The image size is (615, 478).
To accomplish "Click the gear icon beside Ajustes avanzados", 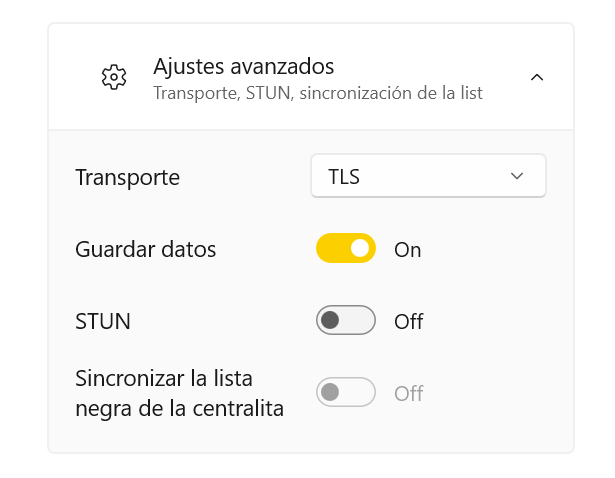I will pos(114,77).
